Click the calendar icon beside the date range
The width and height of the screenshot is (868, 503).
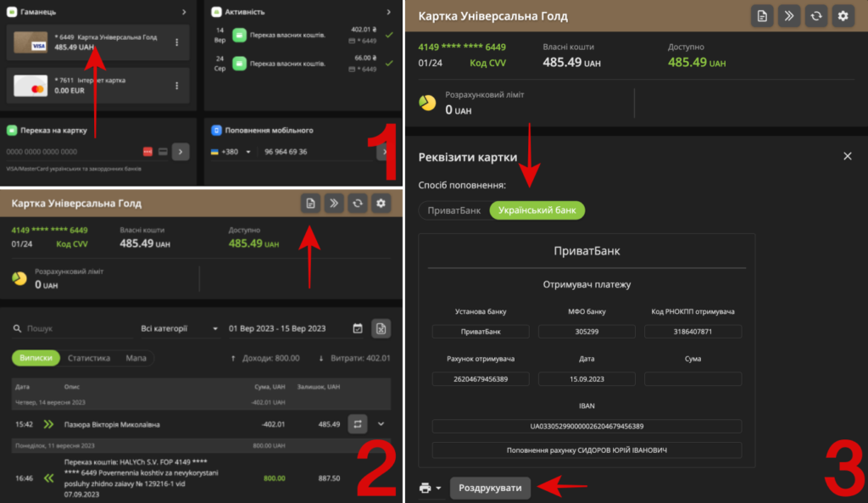pos(358,328)
